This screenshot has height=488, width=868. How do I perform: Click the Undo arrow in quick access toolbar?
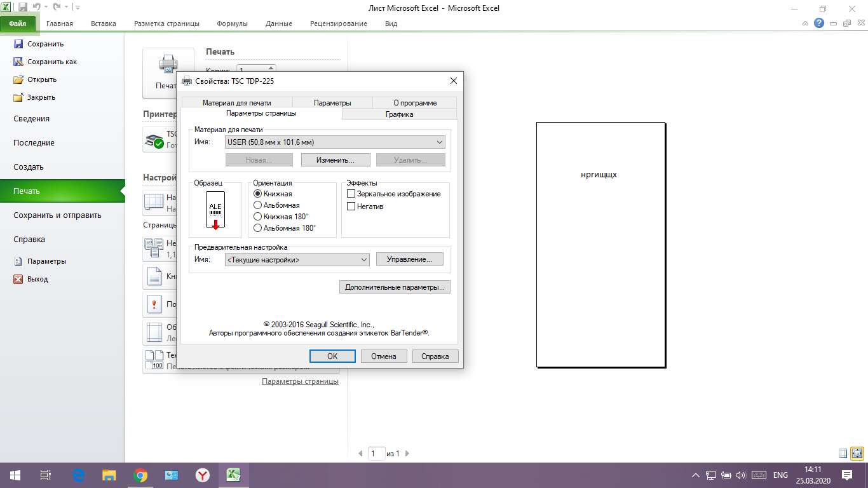tap(37, 8)
